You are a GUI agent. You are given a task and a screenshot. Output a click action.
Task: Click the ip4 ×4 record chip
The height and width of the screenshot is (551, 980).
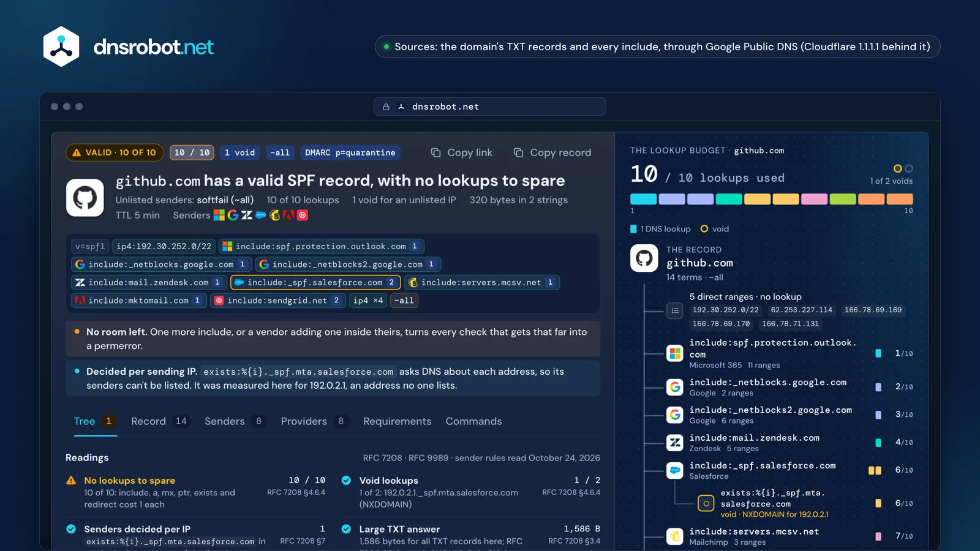click(x=368, y=300)
